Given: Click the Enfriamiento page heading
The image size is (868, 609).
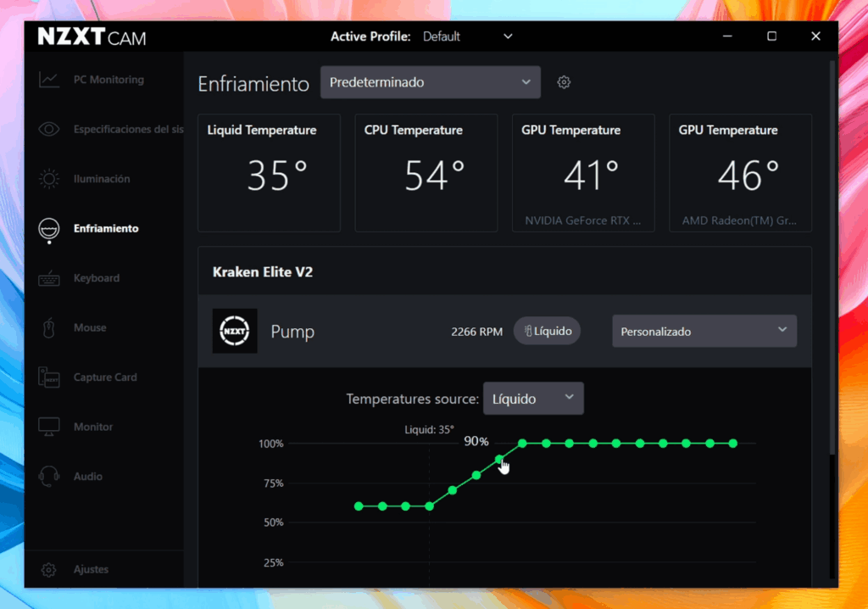Looking at the screenshot, I should click(253, 84).
